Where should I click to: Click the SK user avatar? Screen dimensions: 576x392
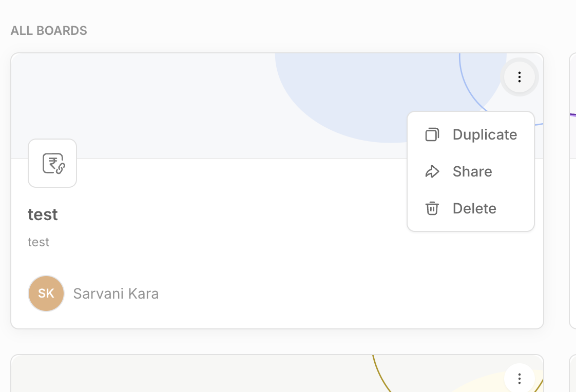click(46, 293)
